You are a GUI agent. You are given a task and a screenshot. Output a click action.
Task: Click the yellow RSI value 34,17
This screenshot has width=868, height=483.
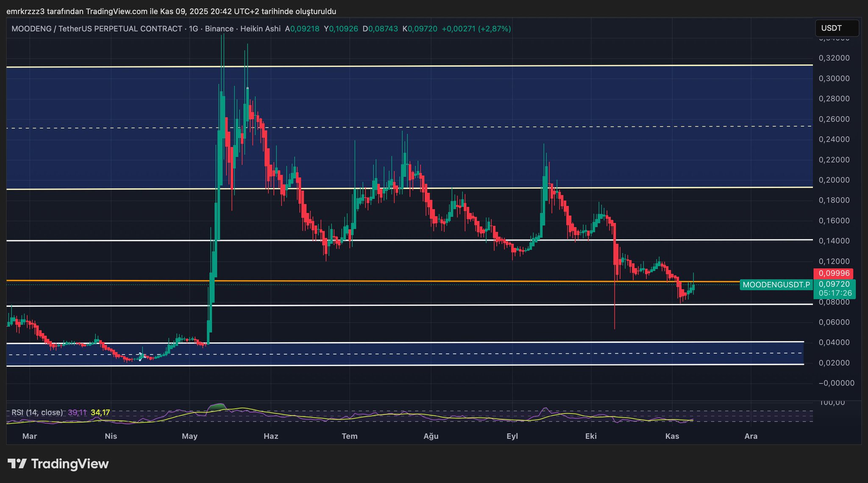[100, 412]
